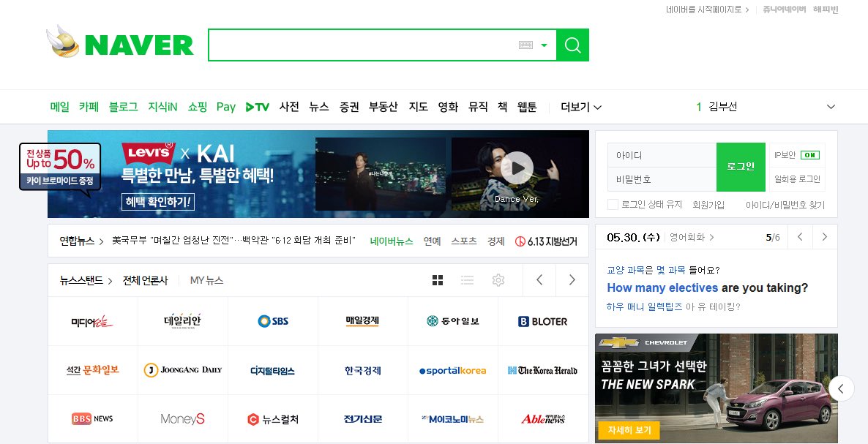Open the 지도 link
868x444 pixels.
419,107
